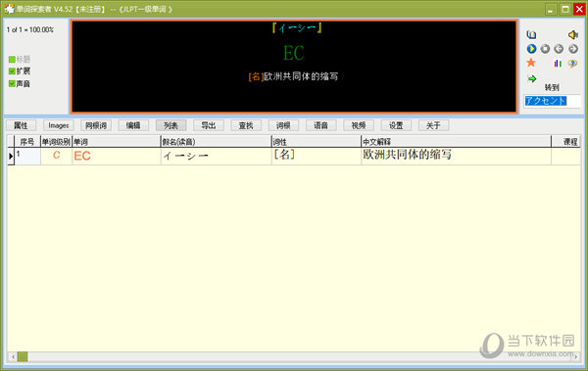
Task: Open the colored bar chart statistics icon
Action: [x=558, y=64]
